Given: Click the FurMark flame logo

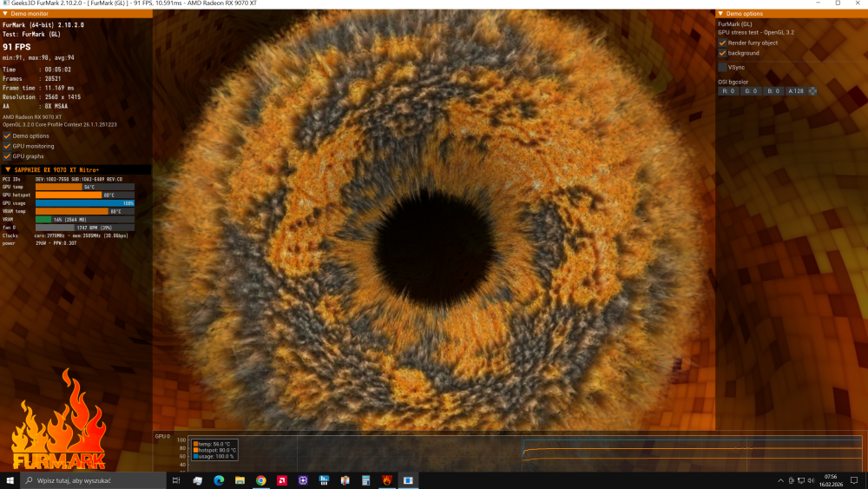Looking at the screenshot, I should tap(58, 421).
